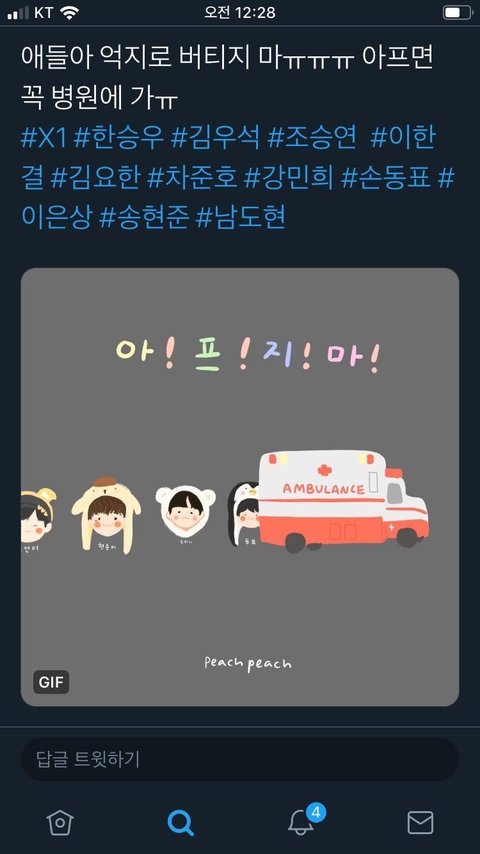Tap the 답글 트윗하기 reply field
This screenshot has height=854, width=480.
tap(240, 759)
